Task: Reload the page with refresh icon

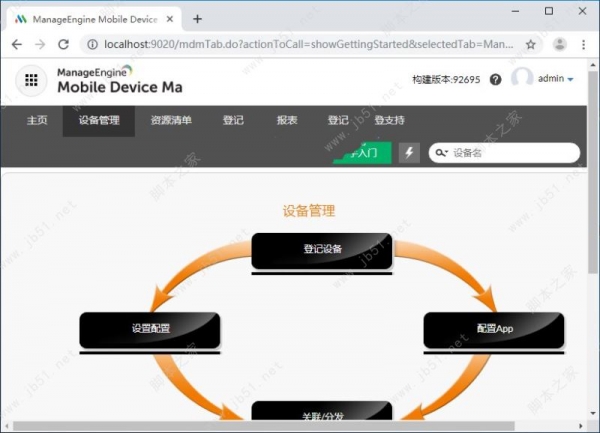Action: click(64, 44)
